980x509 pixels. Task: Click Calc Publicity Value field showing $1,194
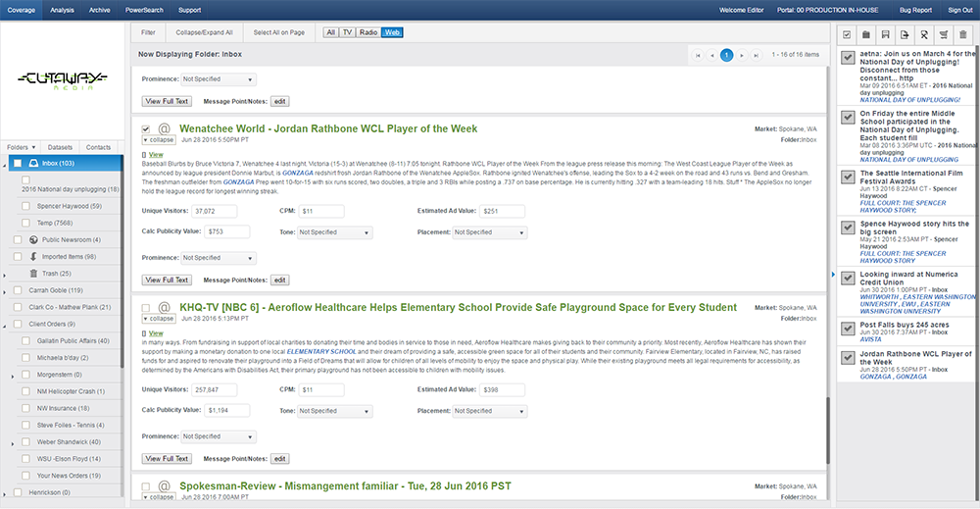pyautogui.click(x=228, y=411)
